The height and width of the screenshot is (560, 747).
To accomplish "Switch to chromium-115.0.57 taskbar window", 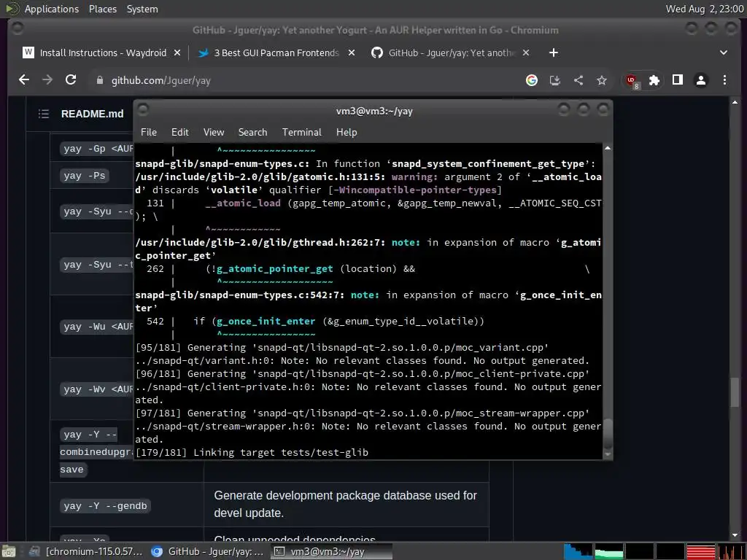I will pyautogui.click(x=86, y=551).
